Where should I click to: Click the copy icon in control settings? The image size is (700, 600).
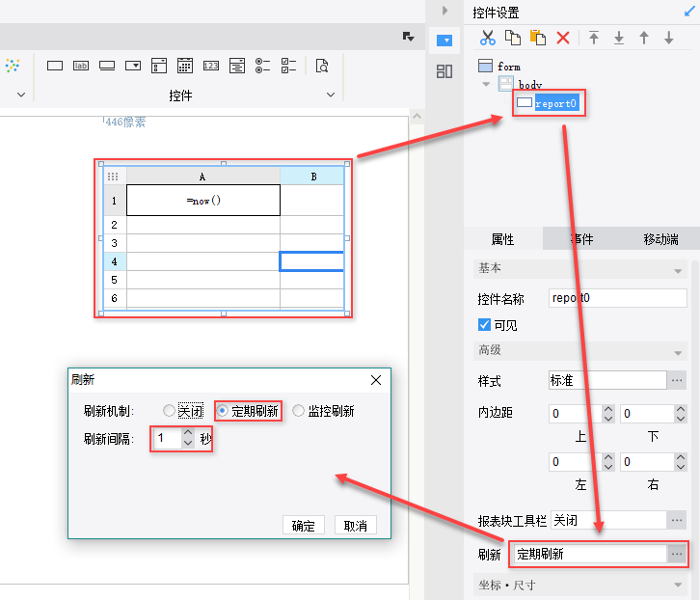tap(513, 38)
